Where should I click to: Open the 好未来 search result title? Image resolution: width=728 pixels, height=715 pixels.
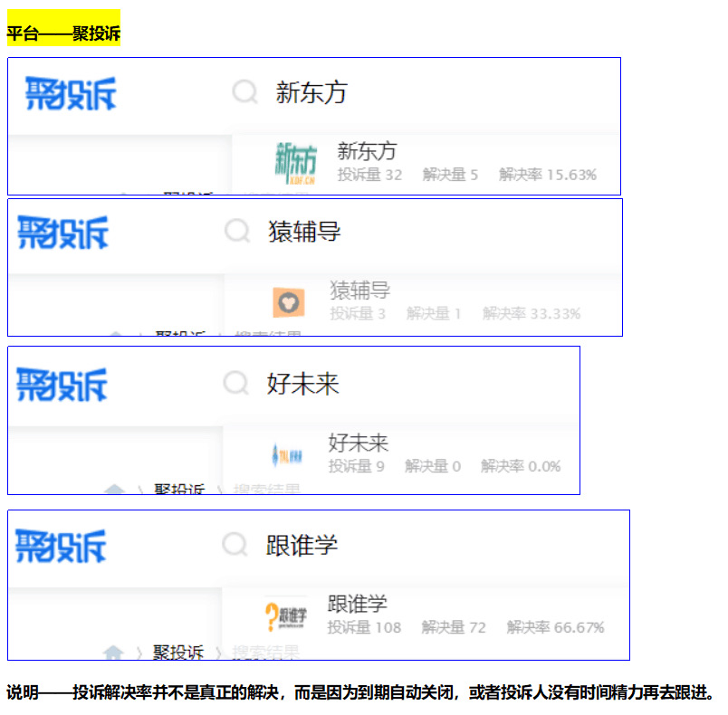[359, 443]
